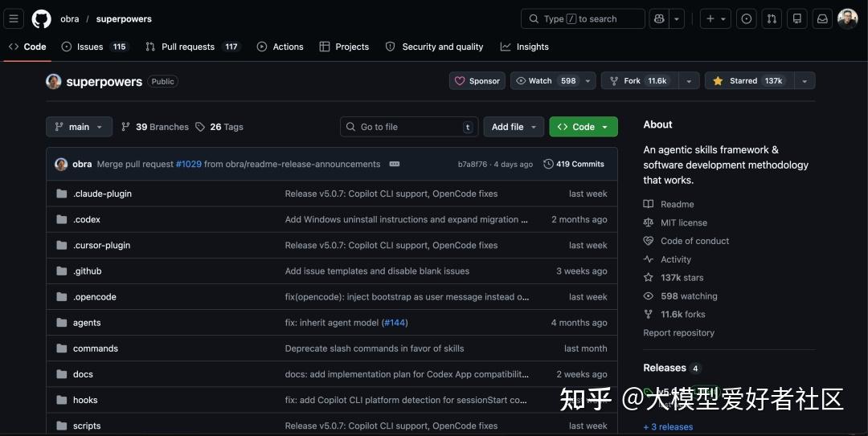Expand commit message ellipsis details

pos(395,165)
